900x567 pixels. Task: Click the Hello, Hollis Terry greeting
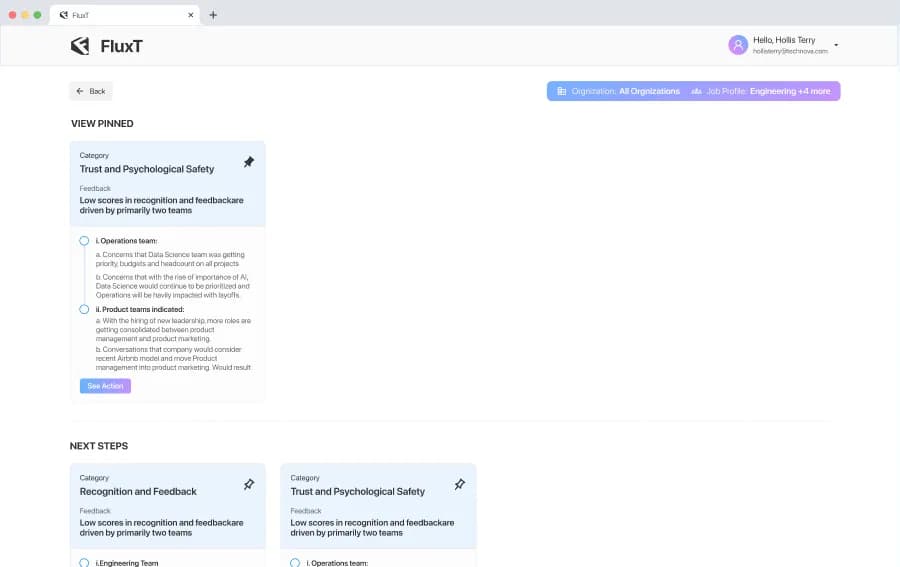click(x=784, y=40)
